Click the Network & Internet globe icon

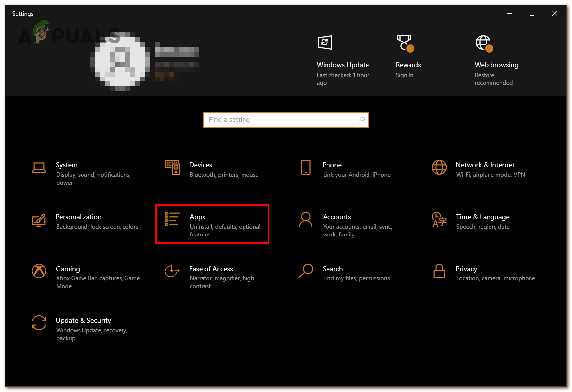coord(439,167)
